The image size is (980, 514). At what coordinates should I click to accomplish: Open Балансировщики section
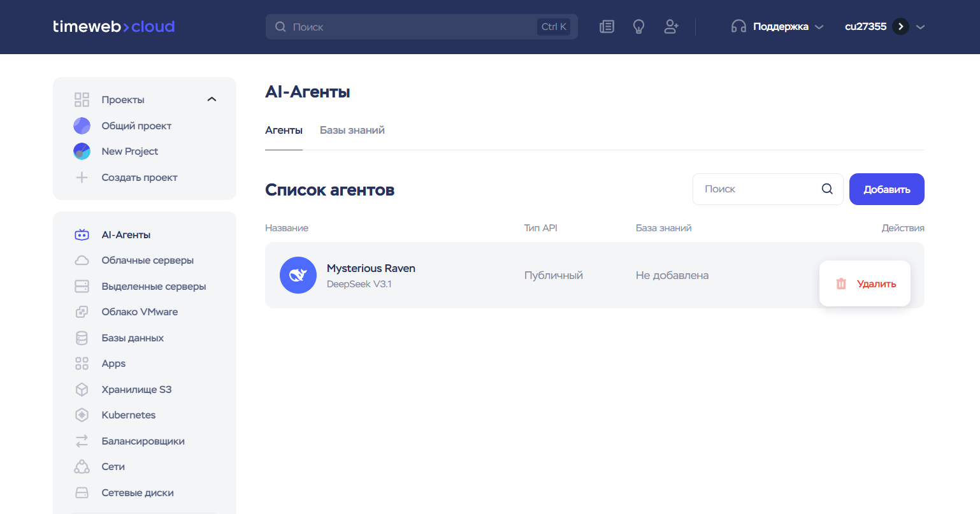tap(143, 441)
